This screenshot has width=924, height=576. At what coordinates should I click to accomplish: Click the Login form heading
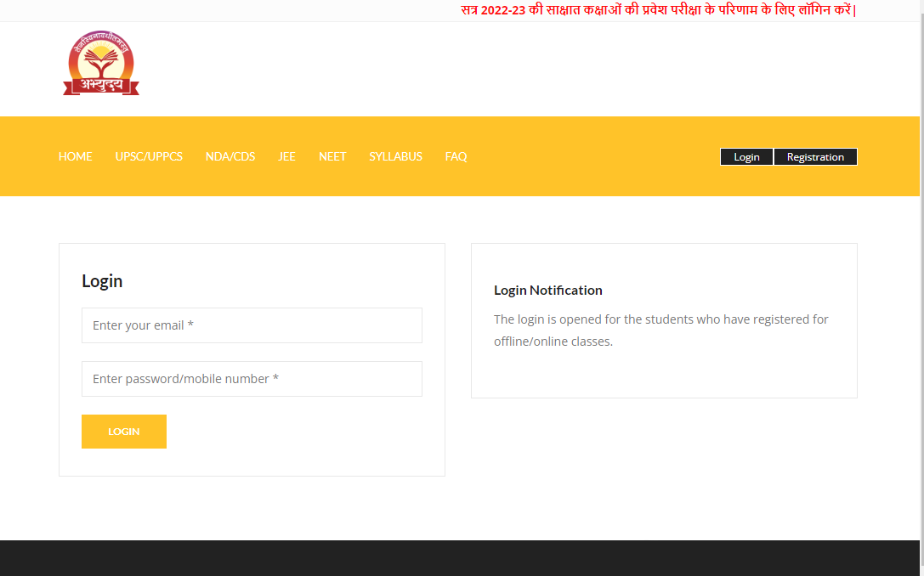tap(102, 281)
